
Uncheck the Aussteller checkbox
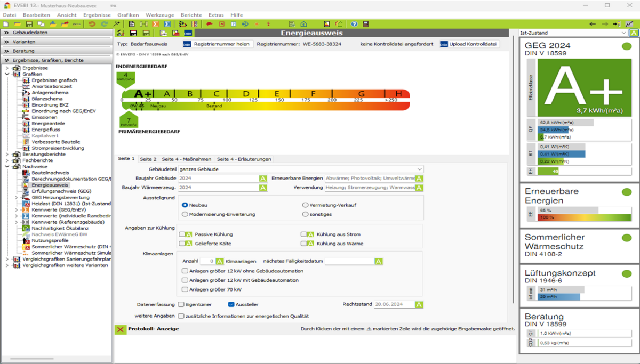tap(231, 304)
